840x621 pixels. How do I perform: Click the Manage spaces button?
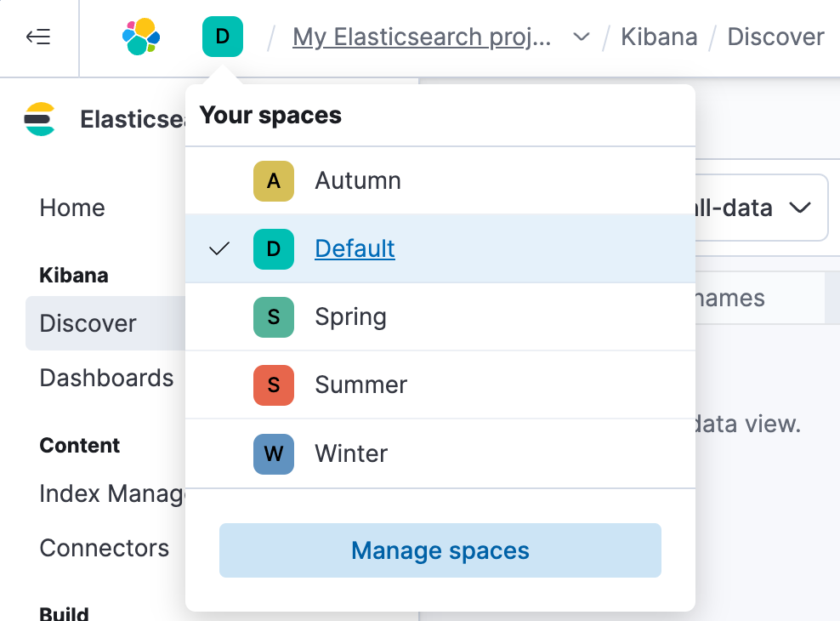point(440,550)
